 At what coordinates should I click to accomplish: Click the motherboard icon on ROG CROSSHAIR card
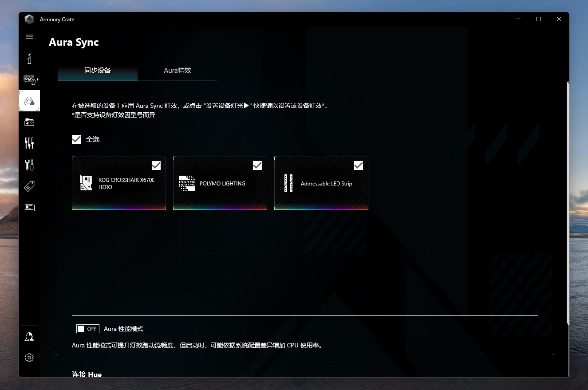tap(86, 183)
